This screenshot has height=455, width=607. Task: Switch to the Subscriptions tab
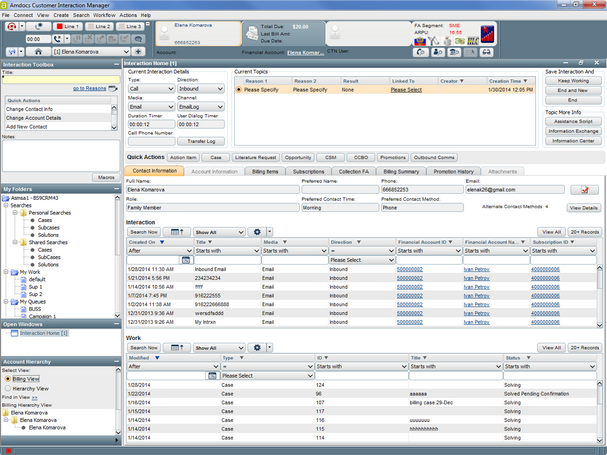(309, 172)
